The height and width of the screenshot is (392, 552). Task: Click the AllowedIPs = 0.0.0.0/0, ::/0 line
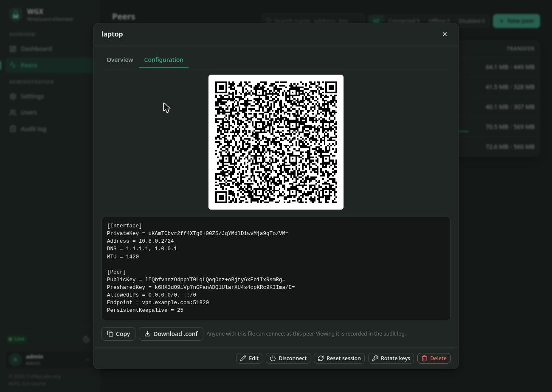click(152, 295)
